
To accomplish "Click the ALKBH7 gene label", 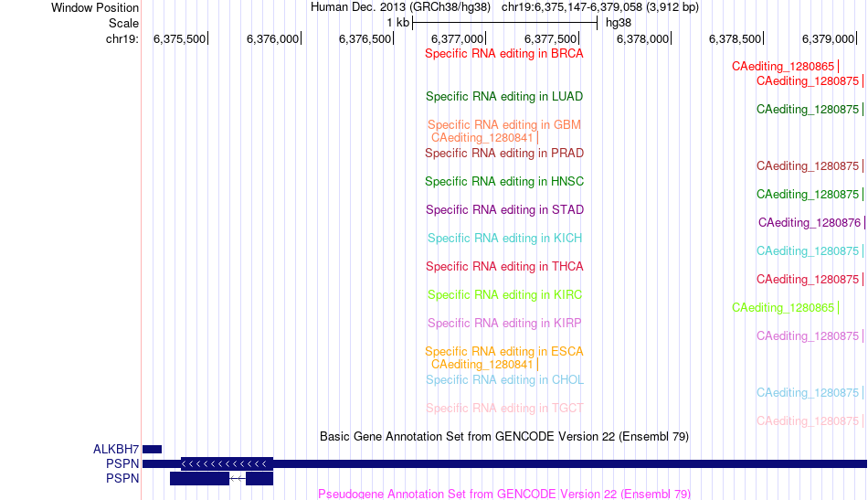I will [116, 449].
